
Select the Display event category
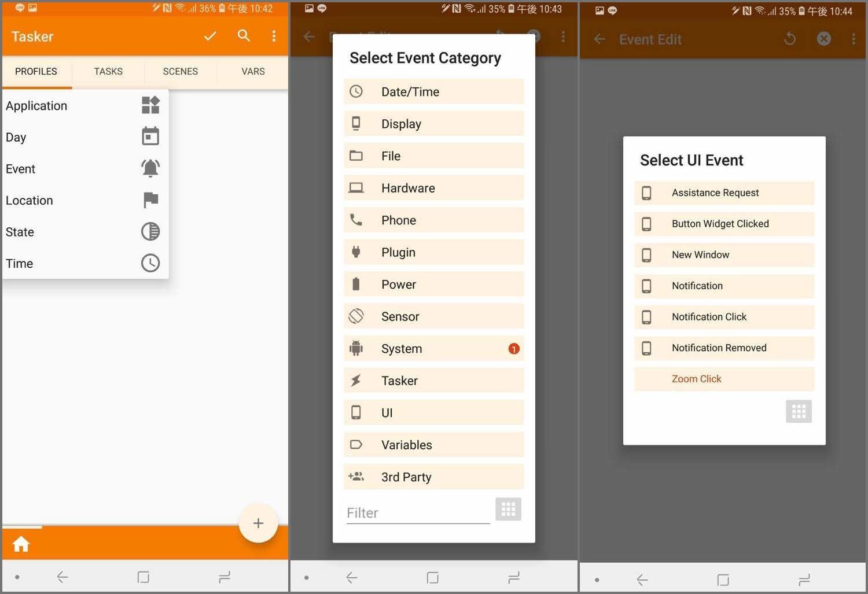(433, 124)
